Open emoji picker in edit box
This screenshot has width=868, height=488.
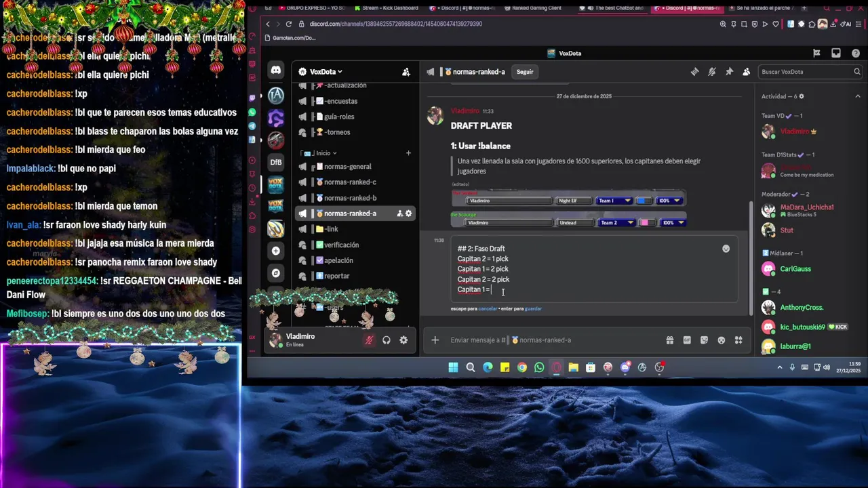[x=726, y=249]
